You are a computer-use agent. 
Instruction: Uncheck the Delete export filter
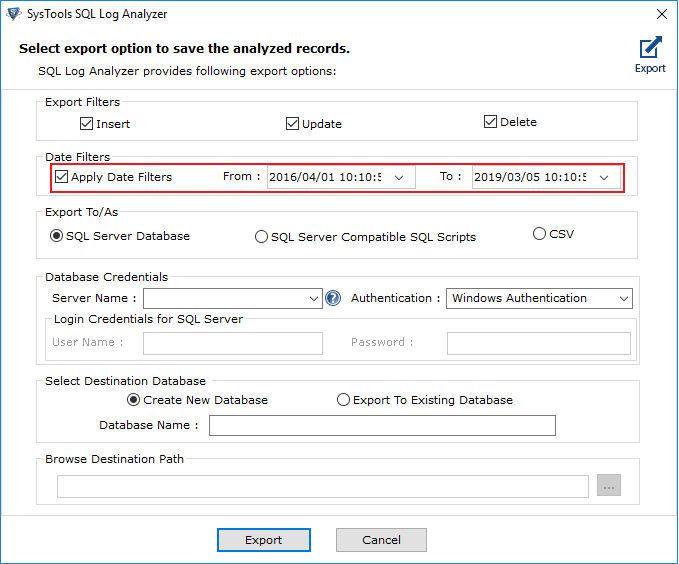point(490,122)
